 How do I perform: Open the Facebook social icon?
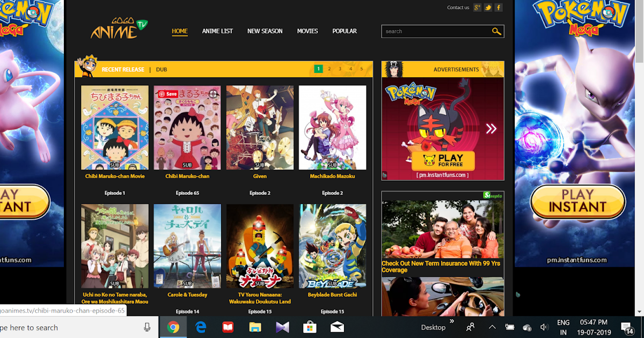[499, 8]
